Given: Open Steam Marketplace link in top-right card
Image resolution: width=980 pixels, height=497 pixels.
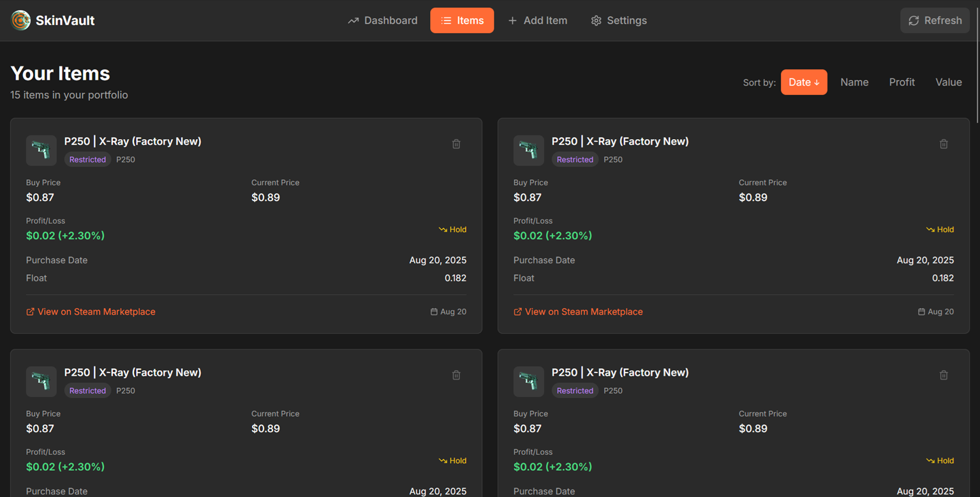Looking at the screenshot, I should (x=583, y=312).
